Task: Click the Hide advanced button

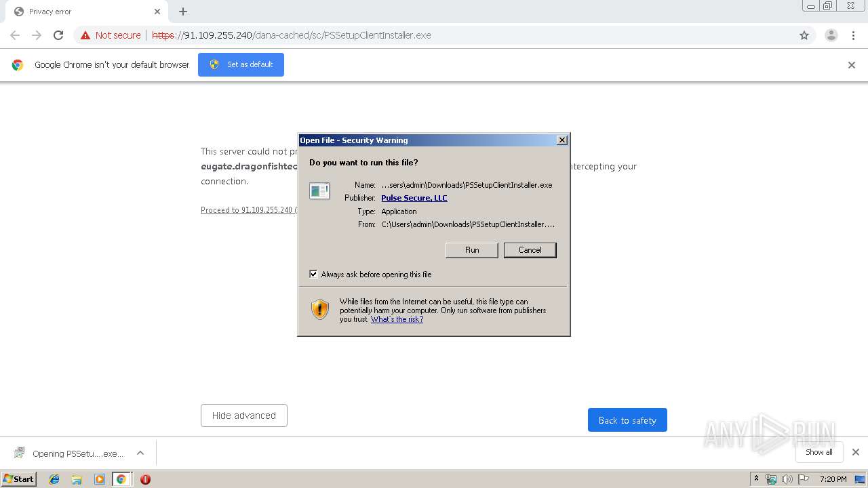Action: tap(244, 415)
